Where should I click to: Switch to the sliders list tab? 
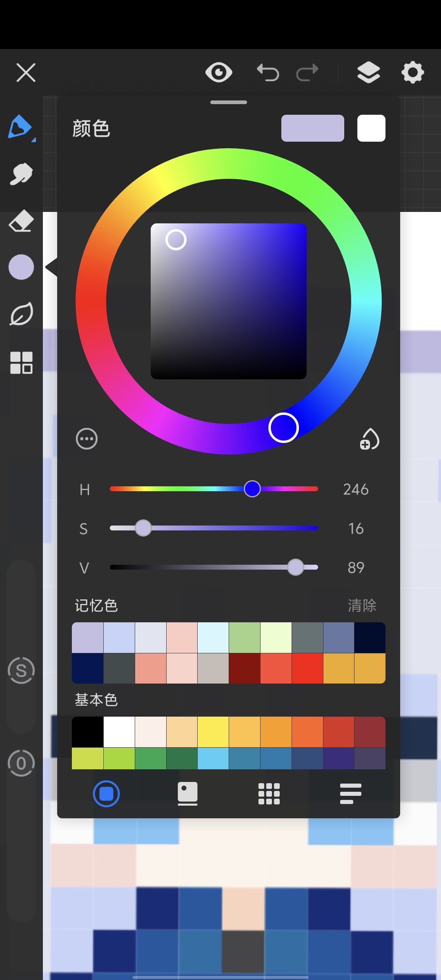point(351,794)
